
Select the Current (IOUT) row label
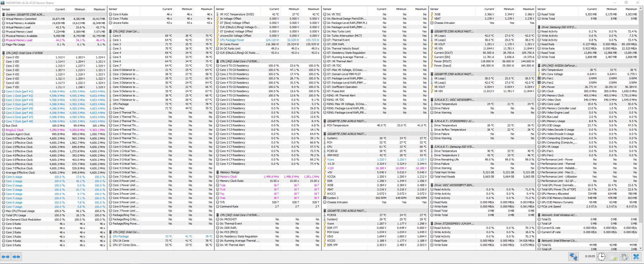(444, 53)
